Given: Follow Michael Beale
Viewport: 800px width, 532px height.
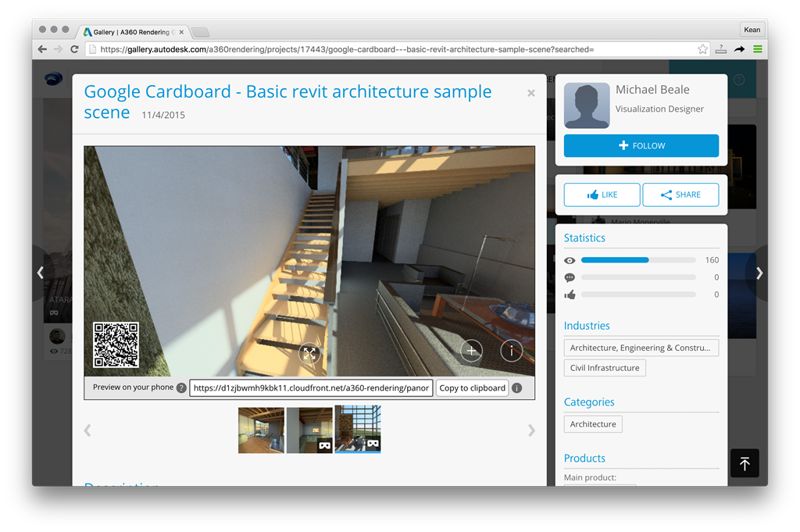Looking at the screenshot, I should click(x=641, y=145).
